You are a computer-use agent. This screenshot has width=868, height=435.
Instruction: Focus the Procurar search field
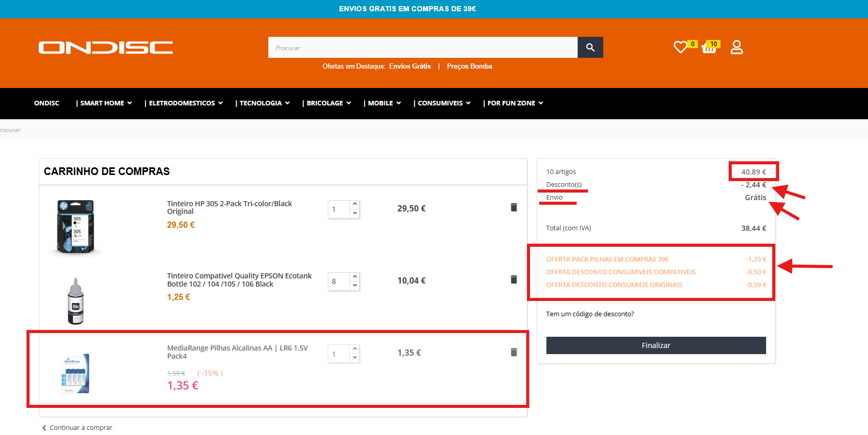coord(423,48)
